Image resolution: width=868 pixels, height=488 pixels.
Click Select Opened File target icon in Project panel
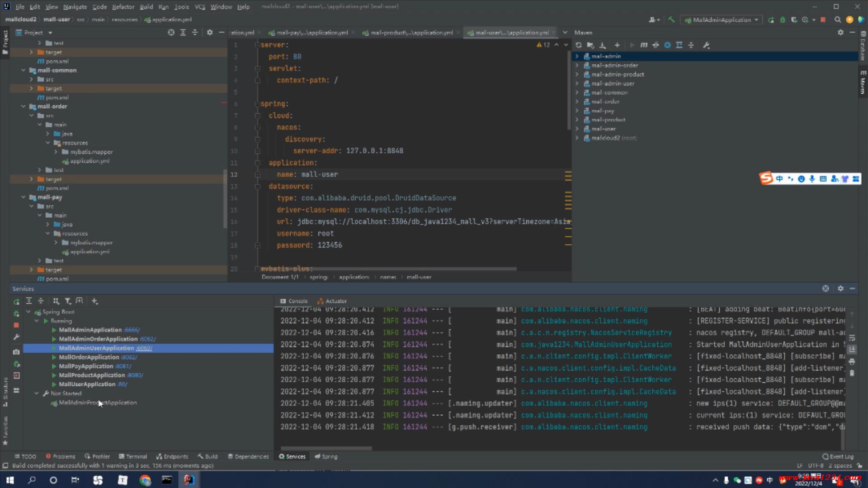[x=171, y=33]
